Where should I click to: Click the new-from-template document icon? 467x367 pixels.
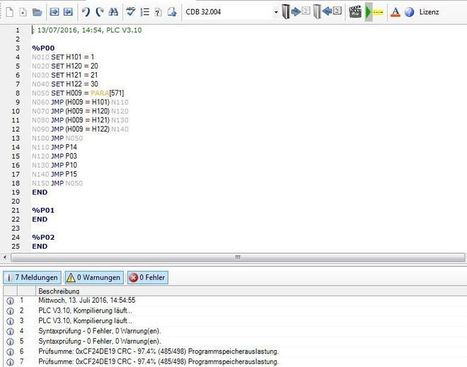point(23,12)
